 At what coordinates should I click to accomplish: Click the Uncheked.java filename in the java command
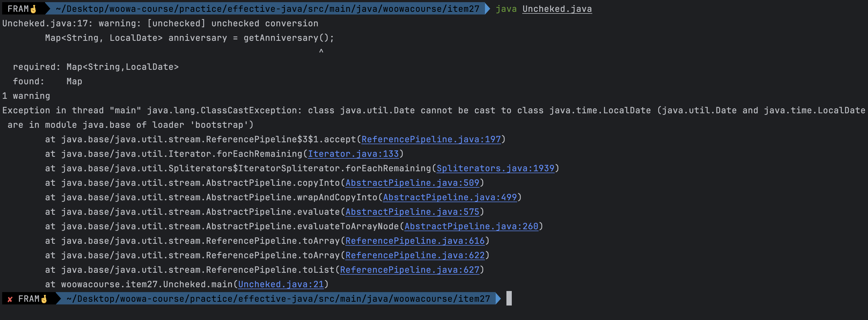[557, 9]
